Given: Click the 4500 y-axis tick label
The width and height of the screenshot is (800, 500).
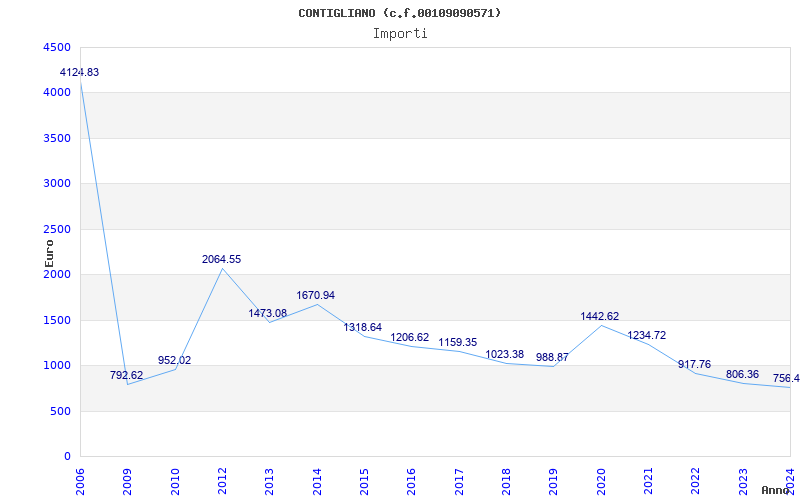Looking at the screenshot, I should (x=58, y=47).
